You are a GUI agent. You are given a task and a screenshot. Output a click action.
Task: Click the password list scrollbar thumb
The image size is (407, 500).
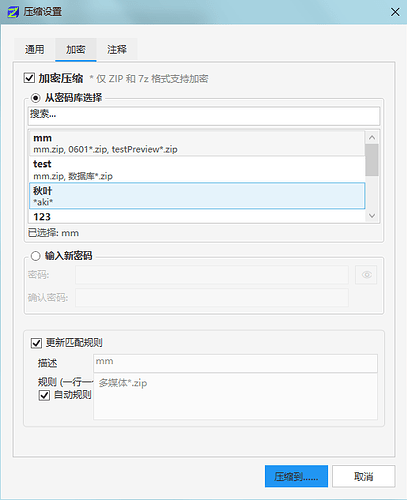click(372, 160)
